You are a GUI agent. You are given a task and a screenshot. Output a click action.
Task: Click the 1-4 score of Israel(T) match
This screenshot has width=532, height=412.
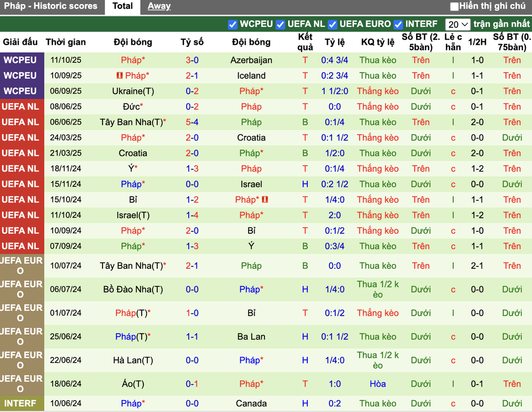click(x=192, y=215)
